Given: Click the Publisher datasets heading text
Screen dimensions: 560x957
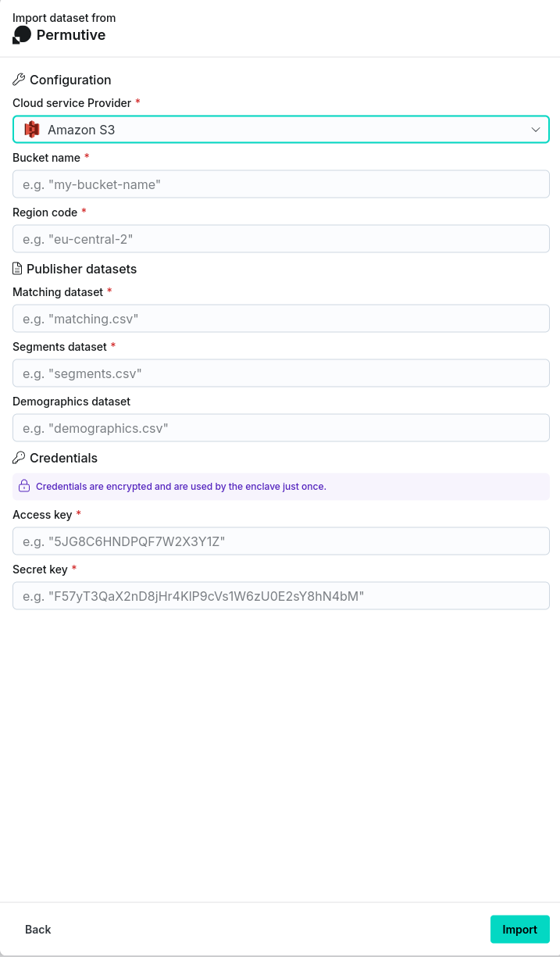Looking at the screenshot, I should point(81,269).
